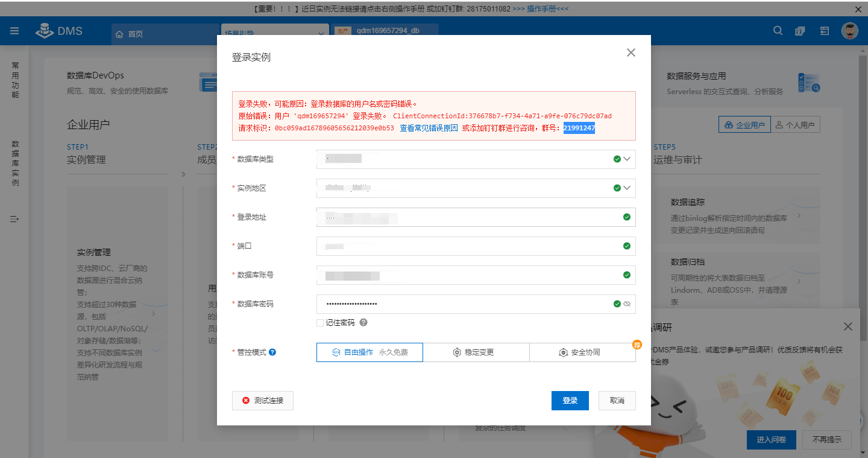Select the 企业用户 tab

(x=745, y=125)
